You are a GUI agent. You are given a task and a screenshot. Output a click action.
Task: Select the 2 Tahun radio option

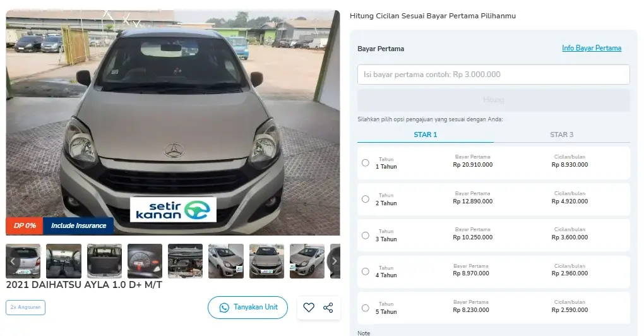(365, 199)
